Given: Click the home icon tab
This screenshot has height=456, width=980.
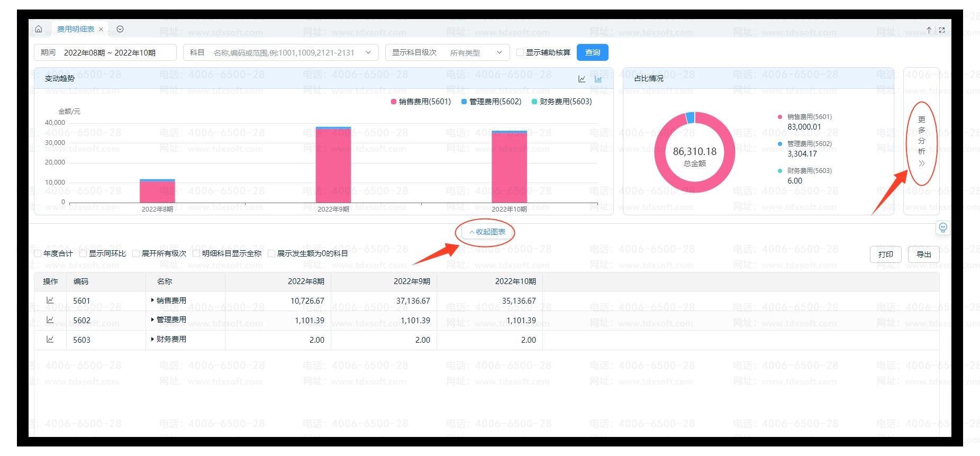Looking at the screenshot, I should coord(39,29).
